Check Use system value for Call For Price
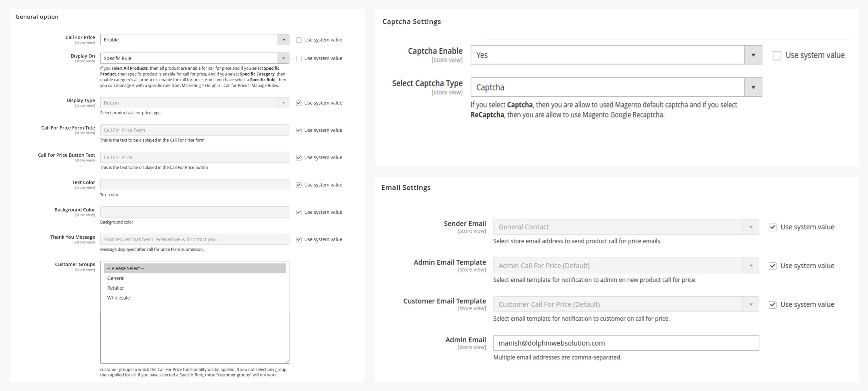The width and height of the screenshot is (868, 391). [x=299, y=40]
